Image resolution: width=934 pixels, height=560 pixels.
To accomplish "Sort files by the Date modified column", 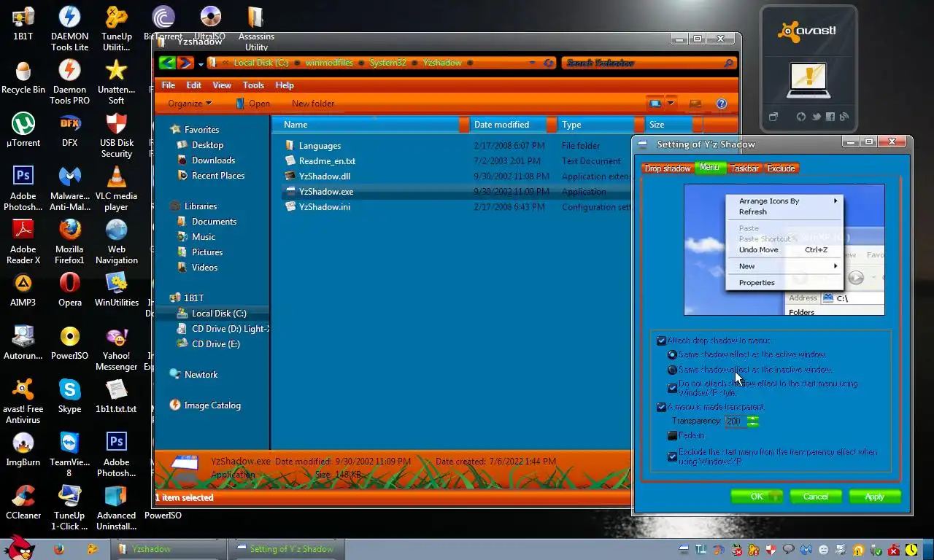I will (x=501, y=125).
